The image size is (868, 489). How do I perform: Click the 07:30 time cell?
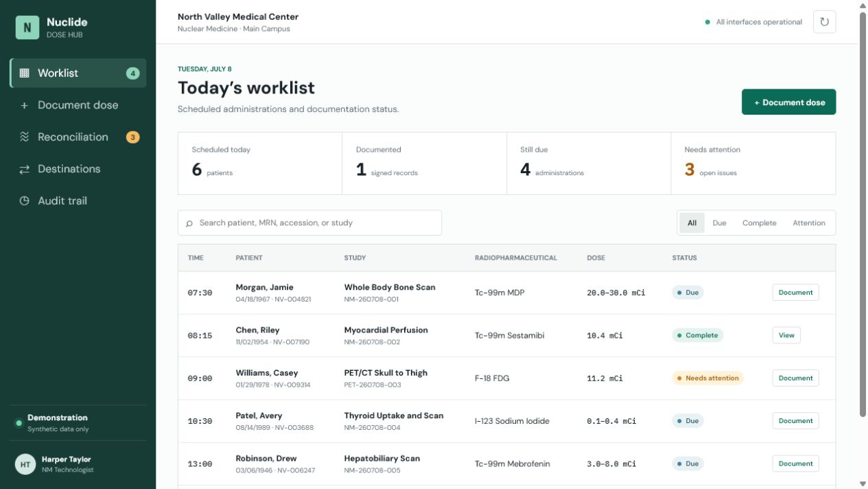point(200,293)
